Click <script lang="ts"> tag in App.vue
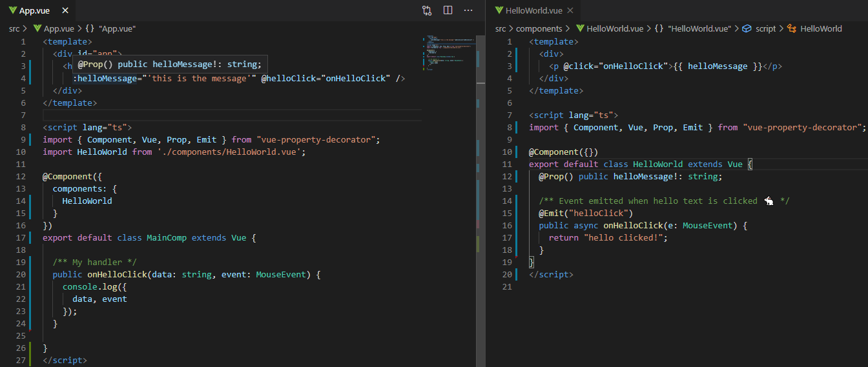The width and height of the screenshot is (868, 367). point(87,127)
